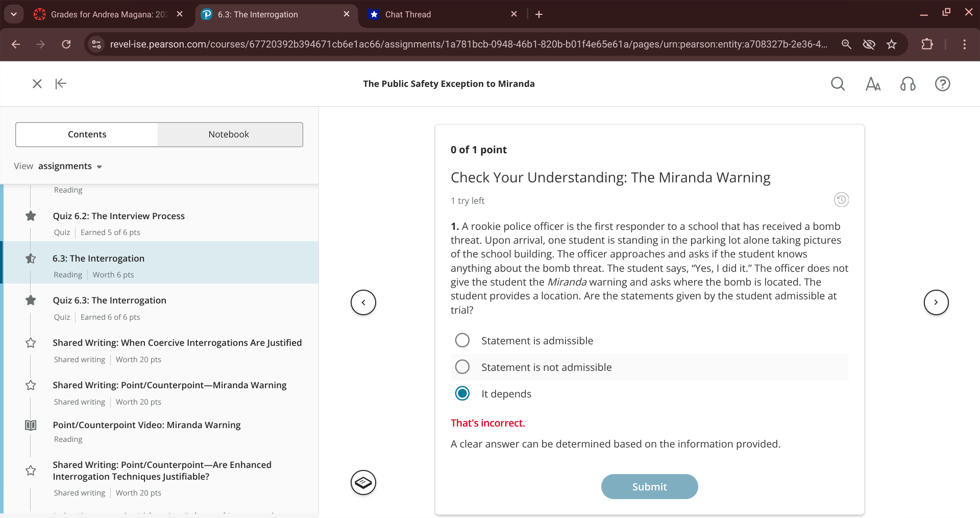Click the '0 of 1 point' score text
This screenshot has width=980, height=518.
478,150
